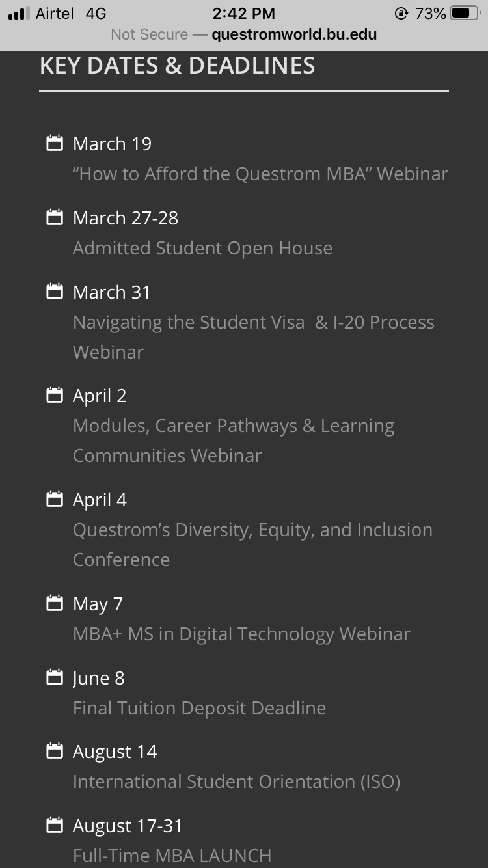Select Final Tuition Deposit Deadline entry
Viewport: 488px width, 868px height.
point(199,708)
